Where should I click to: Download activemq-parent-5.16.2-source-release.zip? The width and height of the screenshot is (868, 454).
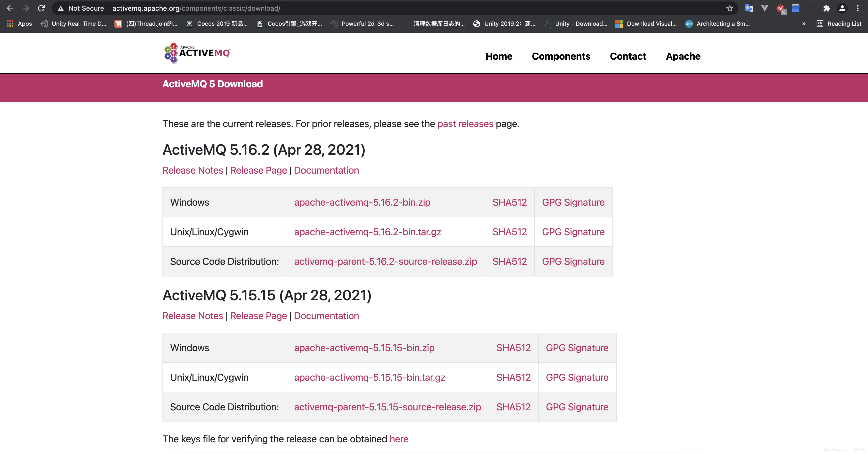pos(386,261)
